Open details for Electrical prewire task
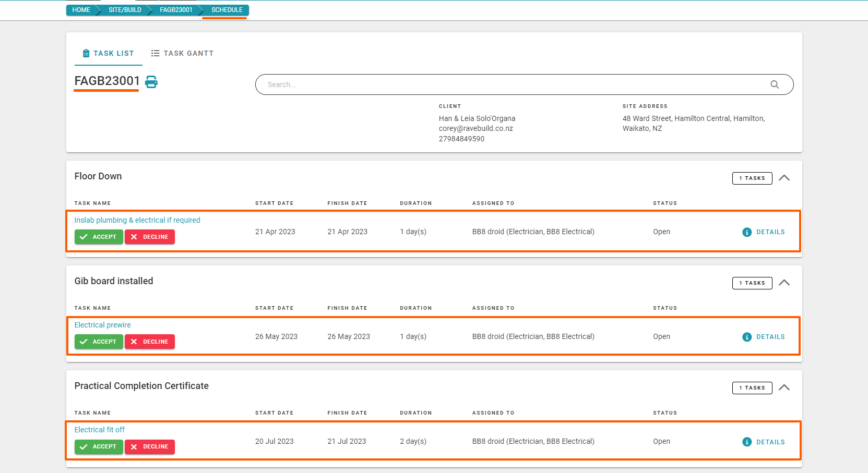This screenshot has width=868, height=473. [764, 337]
